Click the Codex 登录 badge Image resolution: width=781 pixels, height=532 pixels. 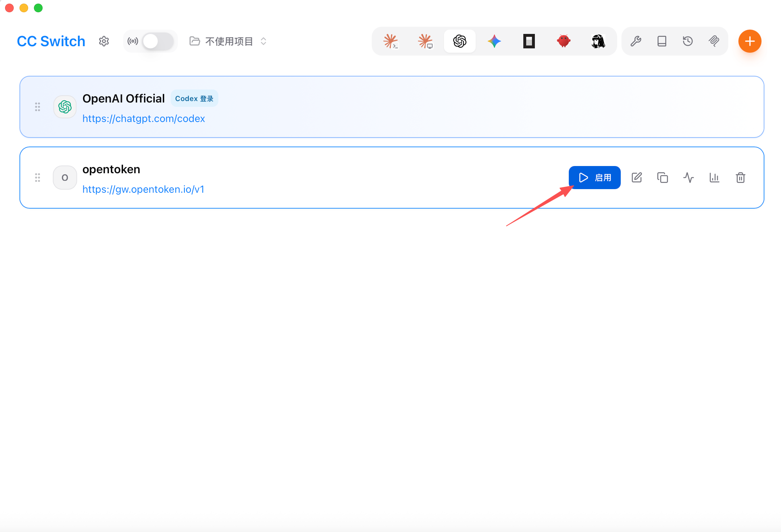coord(195,99)
